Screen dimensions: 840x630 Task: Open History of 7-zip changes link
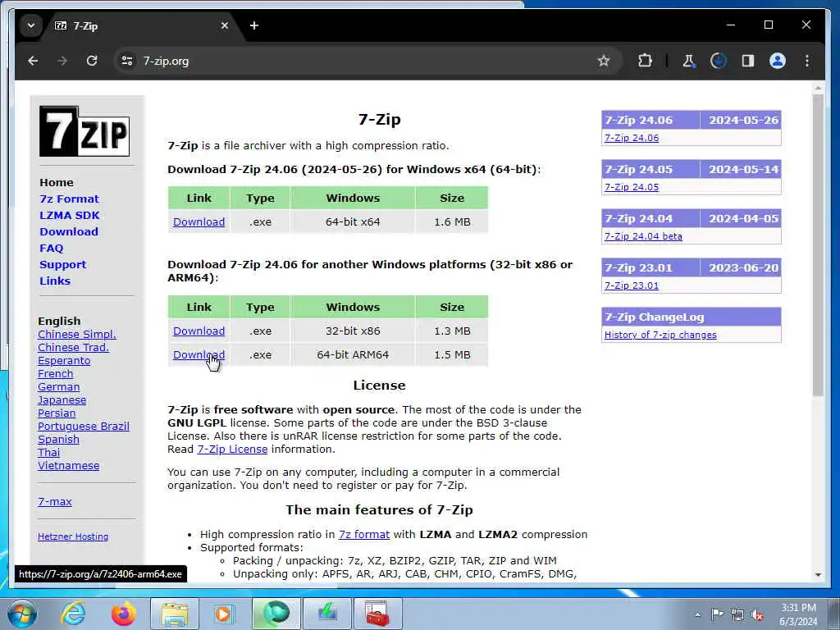(x=660, y=335)
